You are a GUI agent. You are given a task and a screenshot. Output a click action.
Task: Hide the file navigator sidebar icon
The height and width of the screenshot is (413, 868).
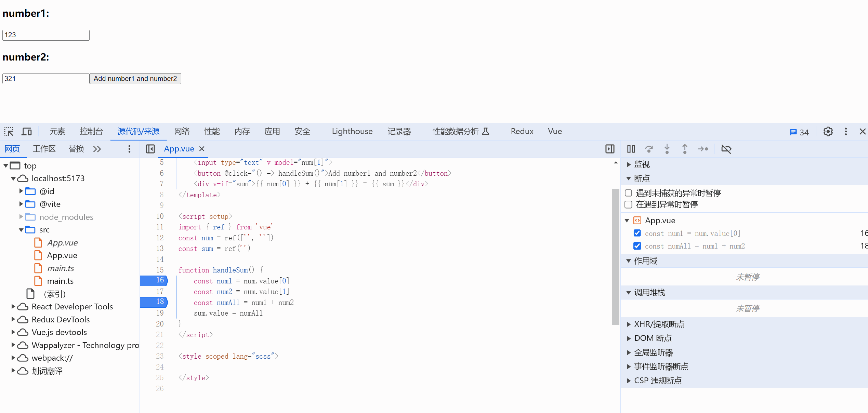(x=150, y=149)
